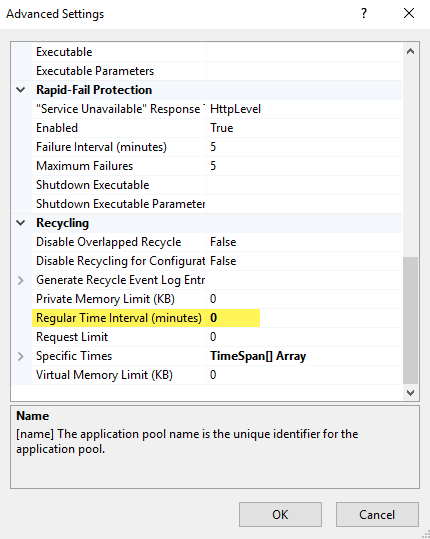Click the vertical scrollbar thumb

[x=410, y=320]
